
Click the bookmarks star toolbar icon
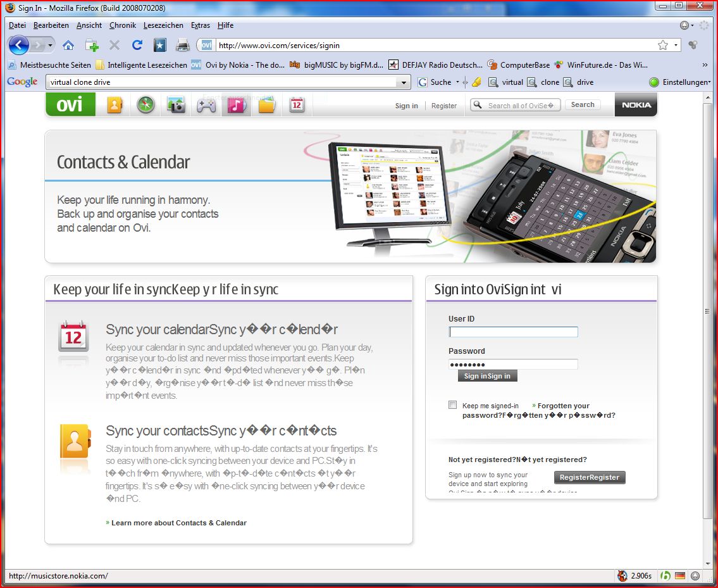click(160, 45)
